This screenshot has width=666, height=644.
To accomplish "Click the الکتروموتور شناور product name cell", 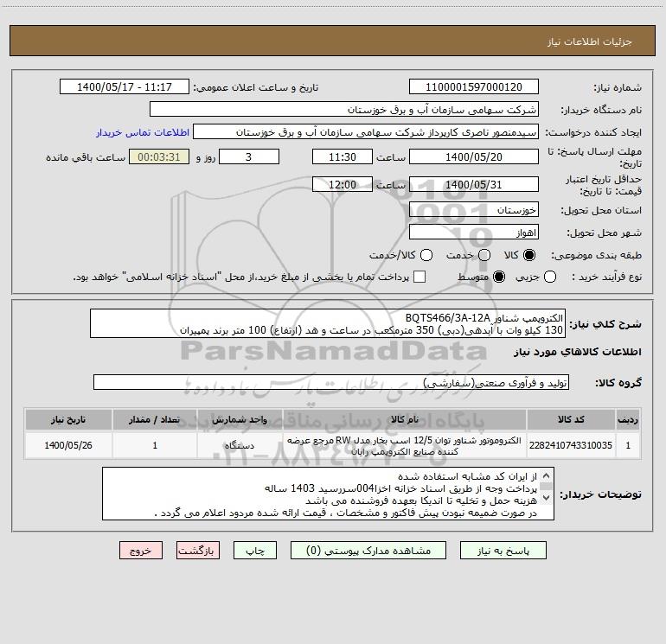I will point(405,445).
